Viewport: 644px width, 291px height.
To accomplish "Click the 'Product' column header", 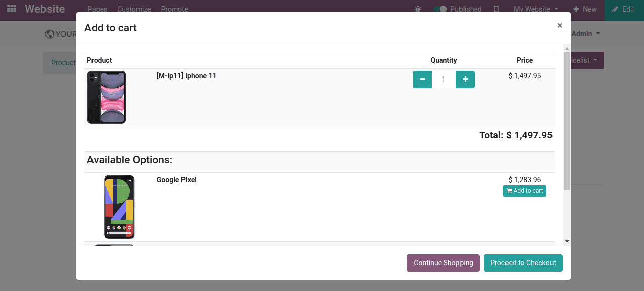I will [100, 60].
